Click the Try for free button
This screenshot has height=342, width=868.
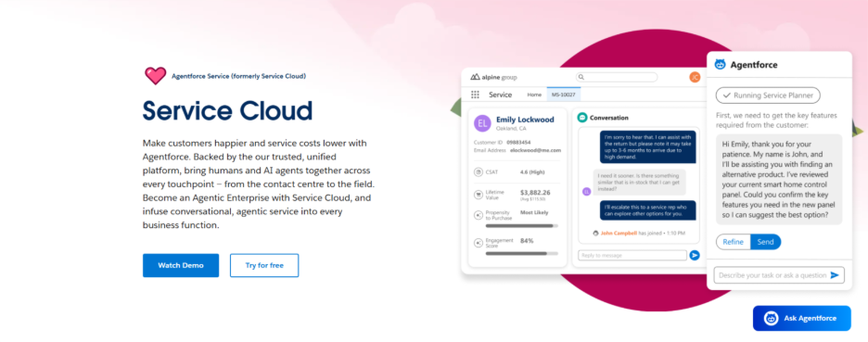click(x=264, y=265)
